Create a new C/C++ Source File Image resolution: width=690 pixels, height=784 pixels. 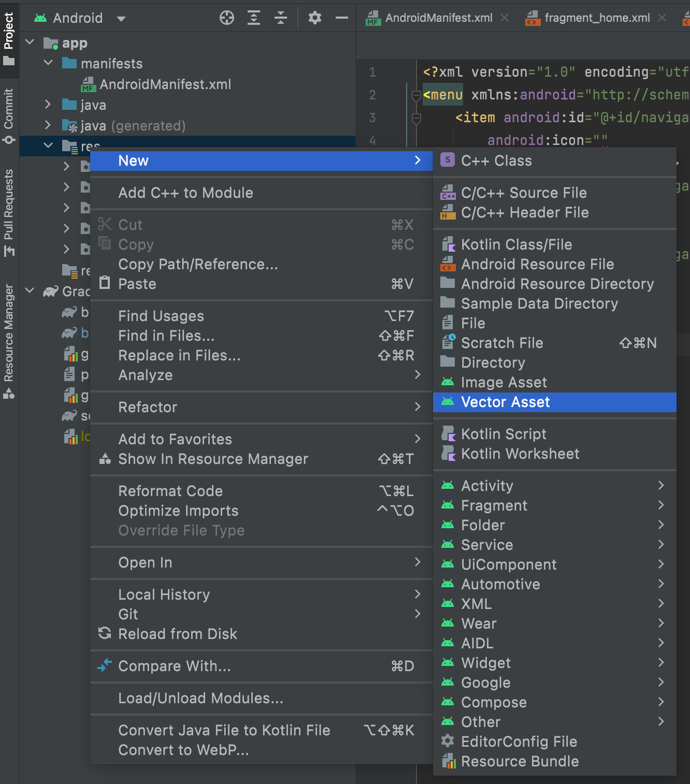(x=555, y=193)
